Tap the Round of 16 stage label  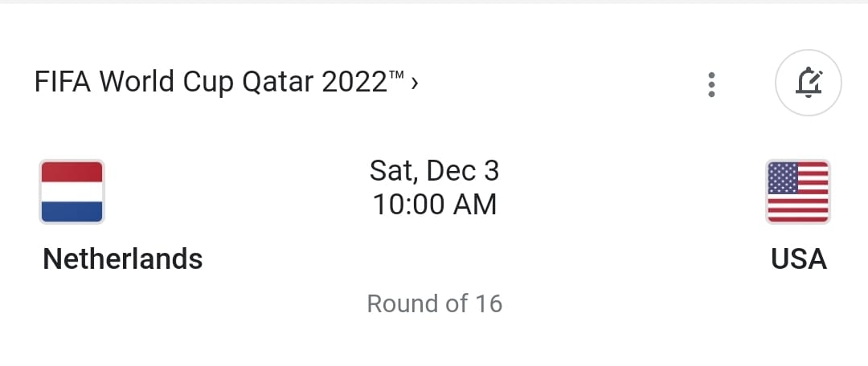[434, 303]
